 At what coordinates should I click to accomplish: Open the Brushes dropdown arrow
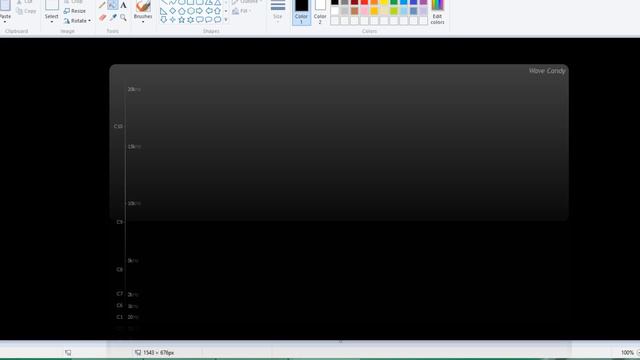tap(143, 22)
